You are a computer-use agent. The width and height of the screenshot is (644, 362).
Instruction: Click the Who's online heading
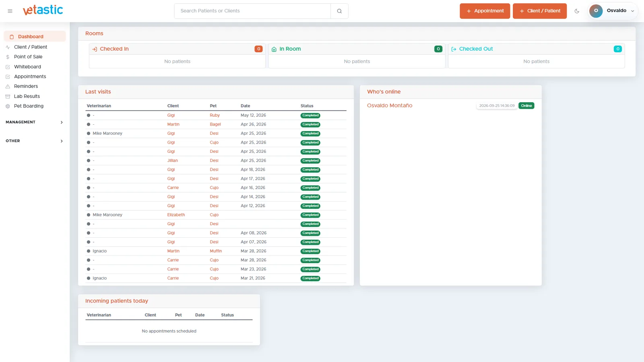pos(384,92)
